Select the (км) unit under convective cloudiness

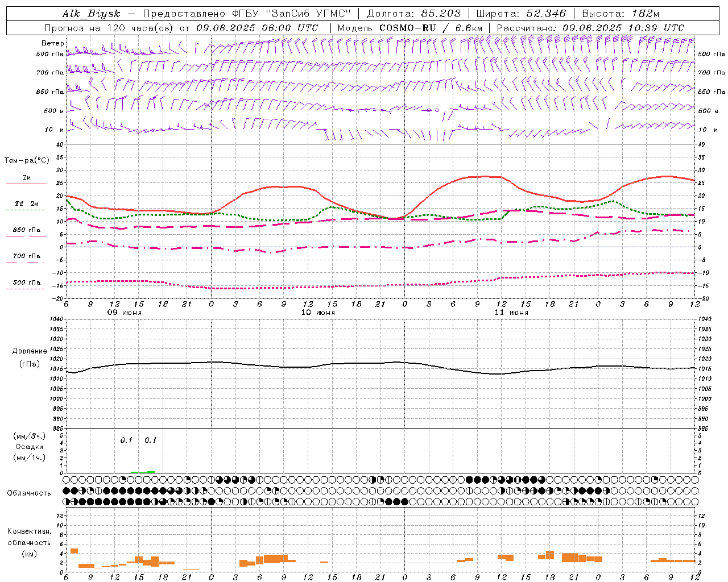29,554
